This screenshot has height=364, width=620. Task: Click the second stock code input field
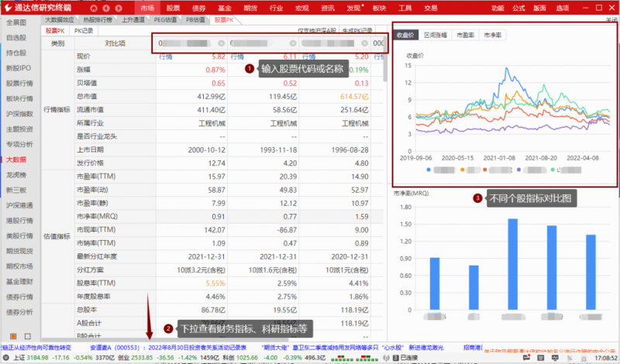click(x=263, y=43)
